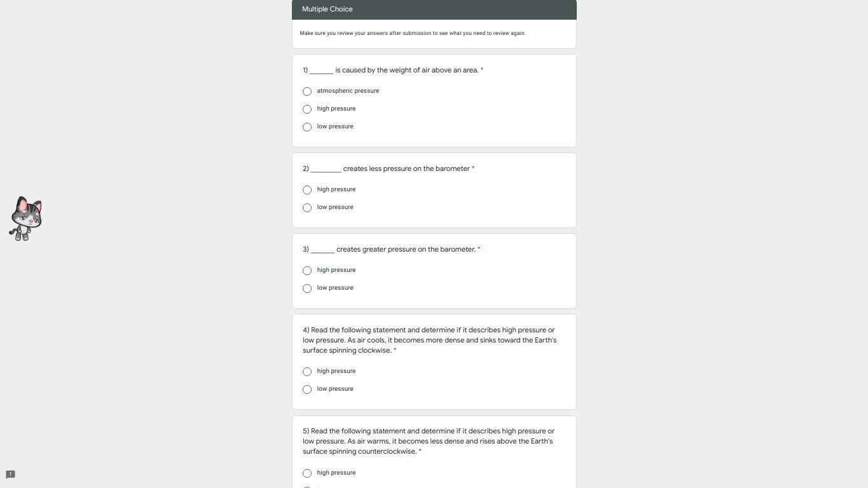
Task: Click the cat sticker on the left
Action: tap(26, 219)
